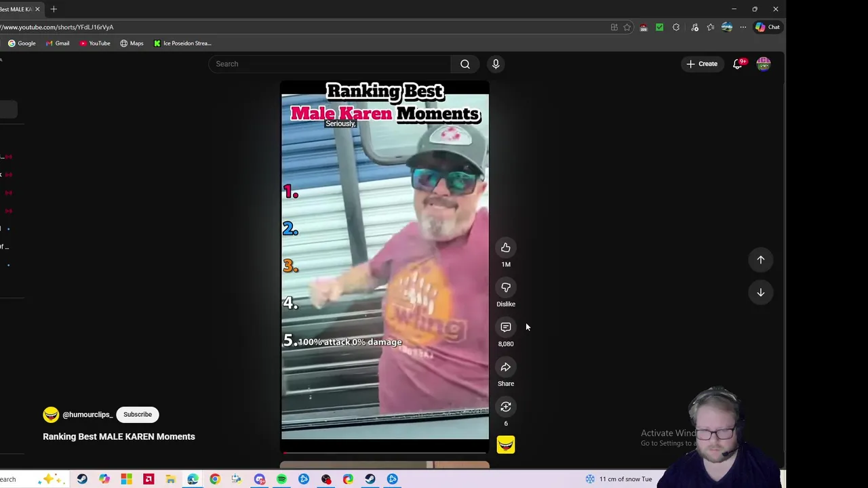Seek using the Short's red progress bar
The height and width of the screenshot is (488, 868).
(x=384, y=453)
